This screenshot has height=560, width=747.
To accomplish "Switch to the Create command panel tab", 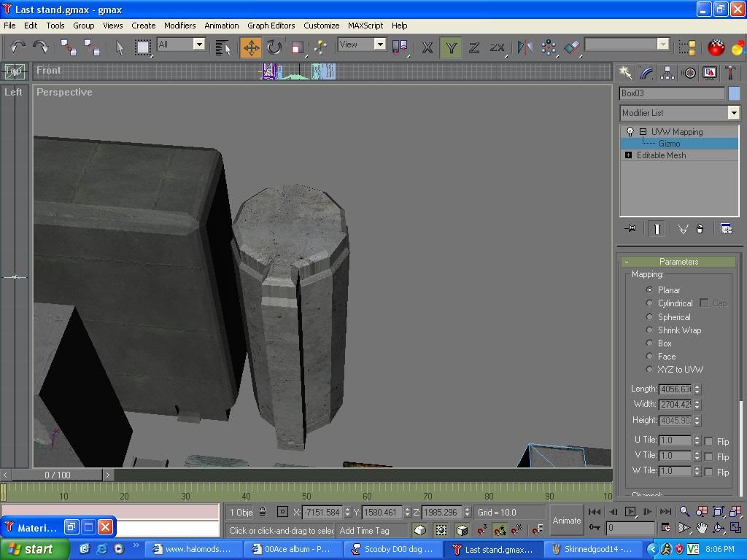I will 625,72.
